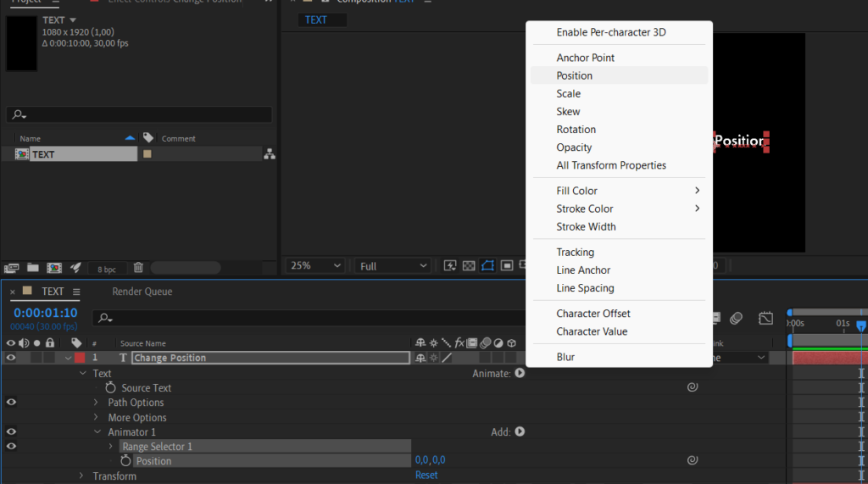Choose Stroke Width from menu

point(586,226)
